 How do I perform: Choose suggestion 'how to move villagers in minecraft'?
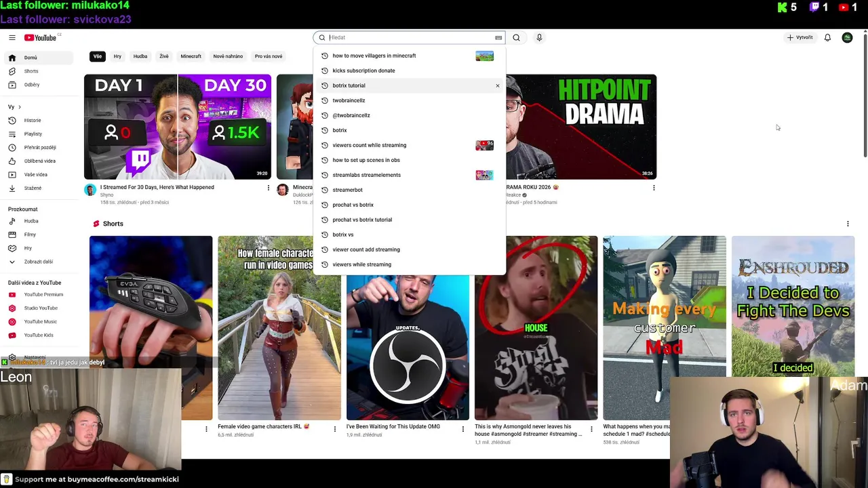click(410, 56)
